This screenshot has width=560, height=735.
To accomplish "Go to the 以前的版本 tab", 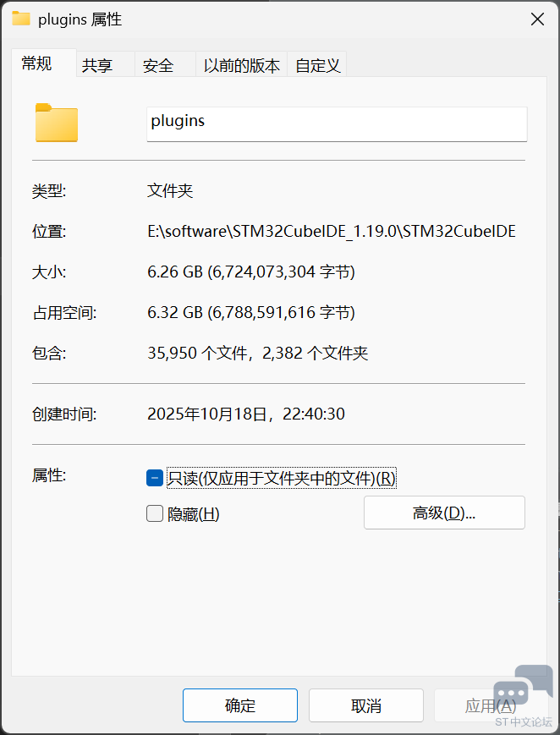I will 241,64.
